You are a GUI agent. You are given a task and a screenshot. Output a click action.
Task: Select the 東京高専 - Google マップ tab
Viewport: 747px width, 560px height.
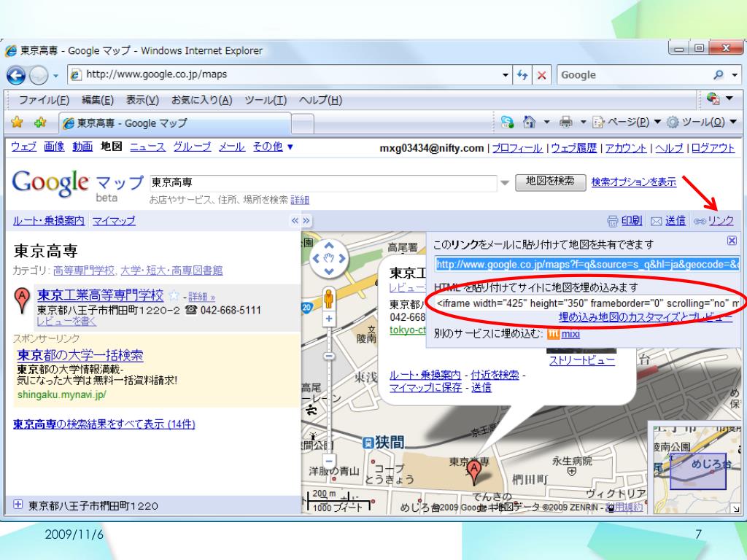pos(174,122)
